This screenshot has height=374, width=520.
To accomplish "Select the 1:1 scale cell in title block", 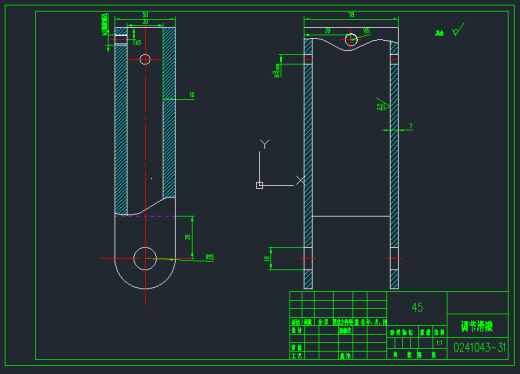I will pos(440,342).
